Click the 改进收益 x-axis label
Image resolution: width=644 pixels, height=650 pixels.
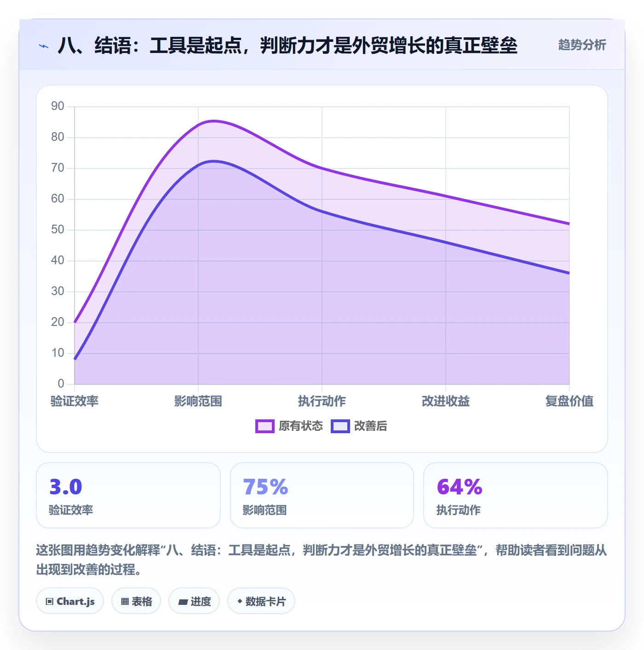coord(446,401)
